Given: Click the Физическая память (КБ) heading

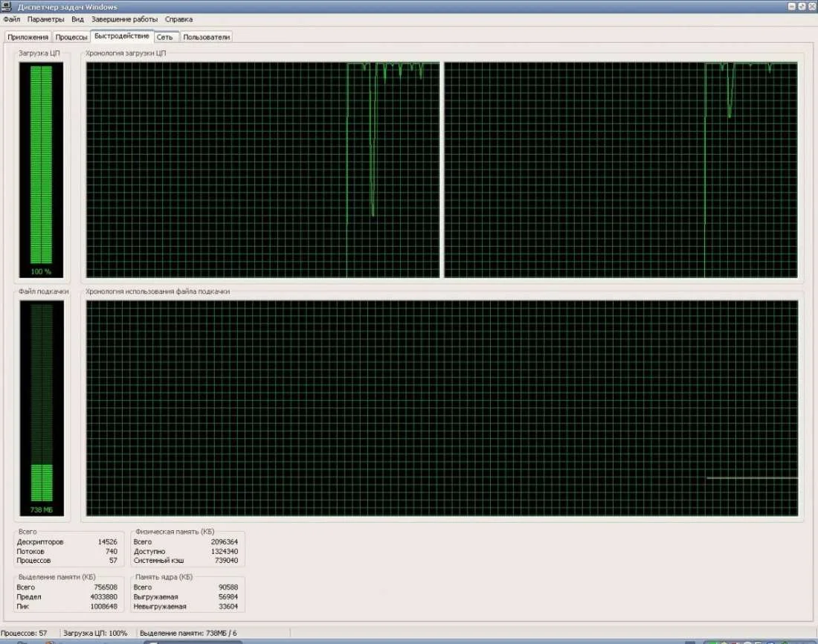Looking at the screenshot, I should 175,531.
